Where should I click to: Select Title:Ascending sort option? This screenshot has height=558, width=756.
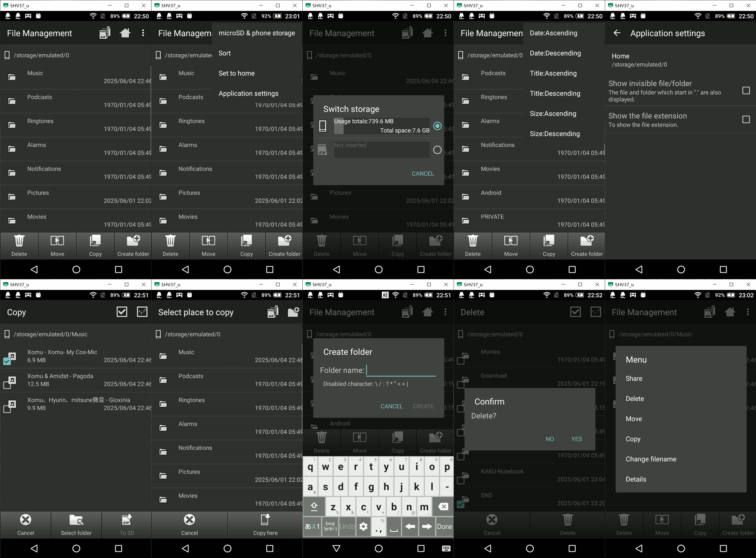pos(564,73)
